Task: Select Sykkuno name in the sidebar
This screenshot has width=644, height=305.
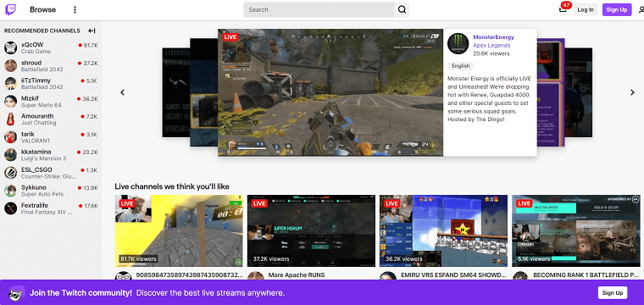Action: coord(34,187)
